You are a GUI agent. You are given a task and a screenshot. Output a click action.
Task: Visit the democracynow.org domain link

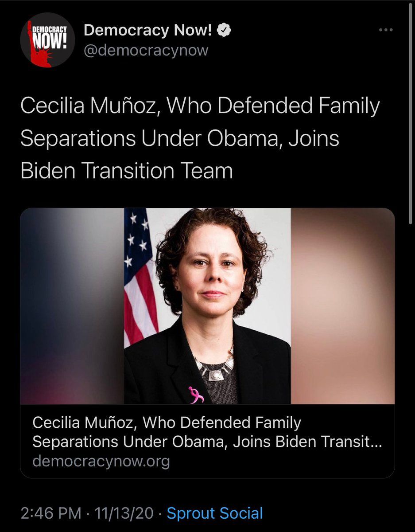pos(101,462)
